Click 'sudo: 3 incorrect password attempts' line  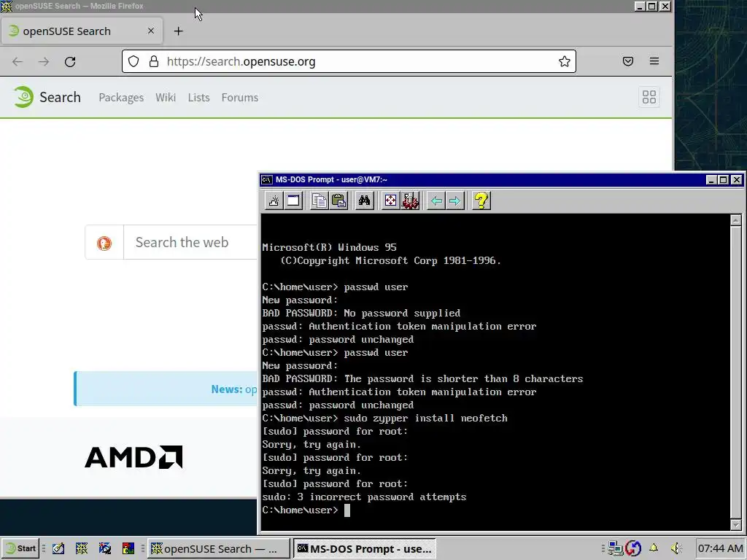coord(364,497)
